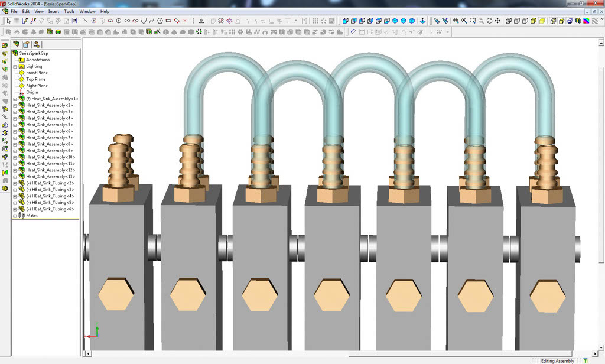Click the Rotate View tool
Screen dimensions: 605x364
[x=490, y=21]
